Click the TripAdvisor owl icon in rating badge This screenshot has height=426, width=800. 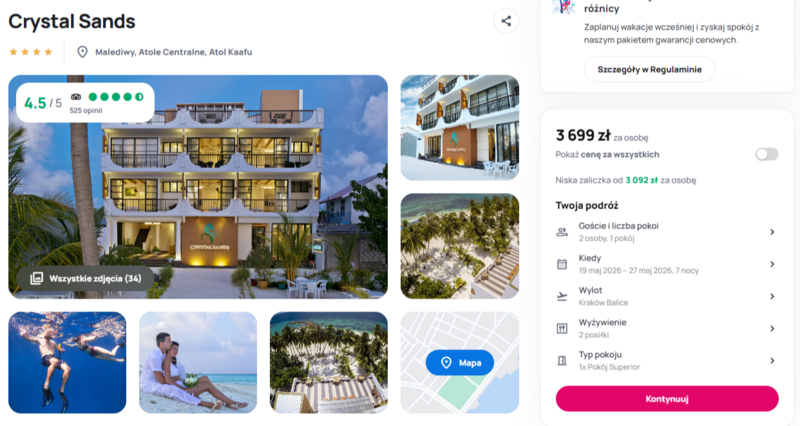click(76, 97)
